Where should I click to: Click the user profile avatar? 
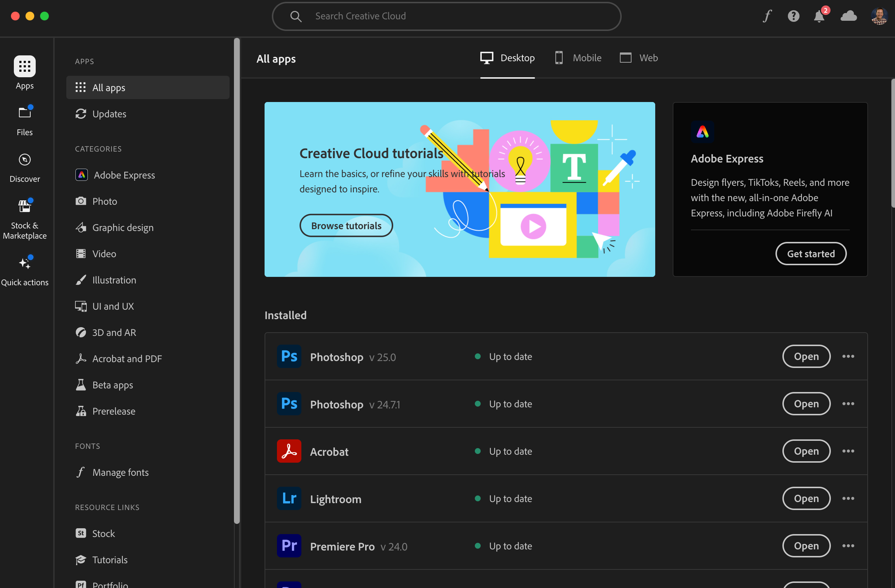879,16
